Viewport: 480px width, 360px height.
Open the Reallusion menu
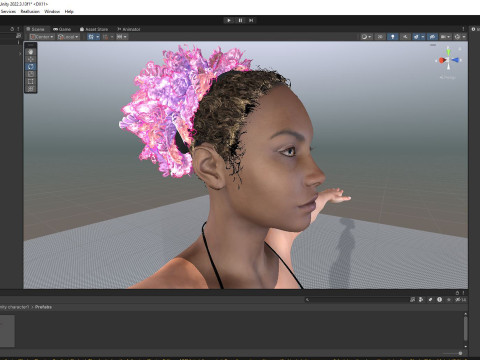click(30, 11)
